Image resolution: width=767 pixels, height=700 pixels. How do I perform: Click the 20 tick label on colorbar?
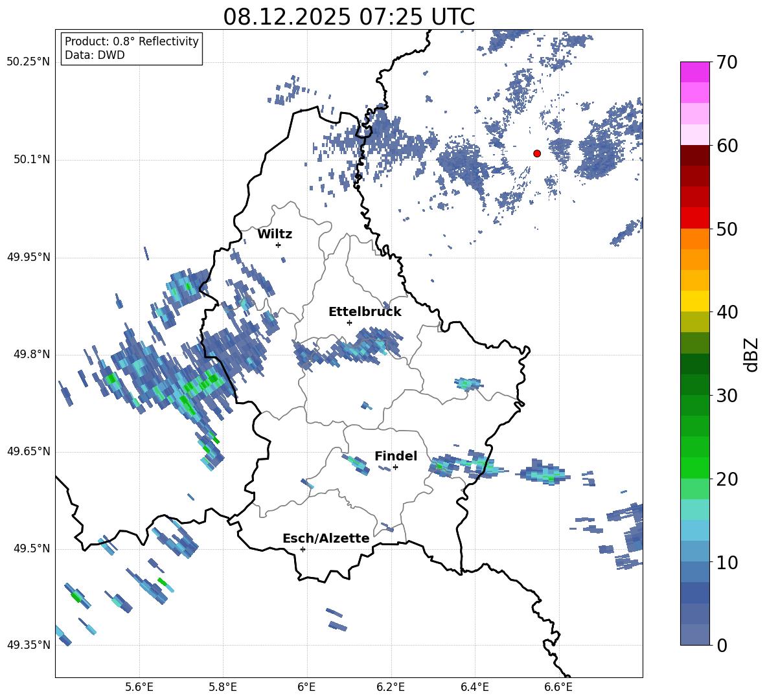[x=727, y=479]
